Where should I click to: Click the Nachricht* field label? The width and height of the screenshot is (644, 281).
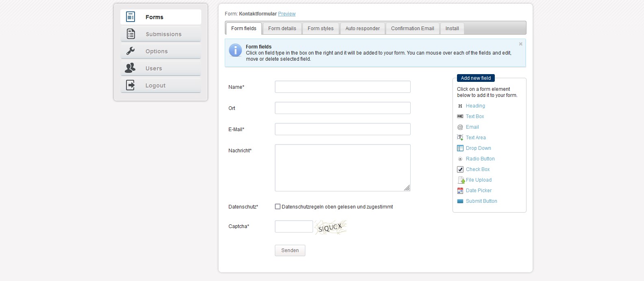pyautogui.click(x=240, y=151)
